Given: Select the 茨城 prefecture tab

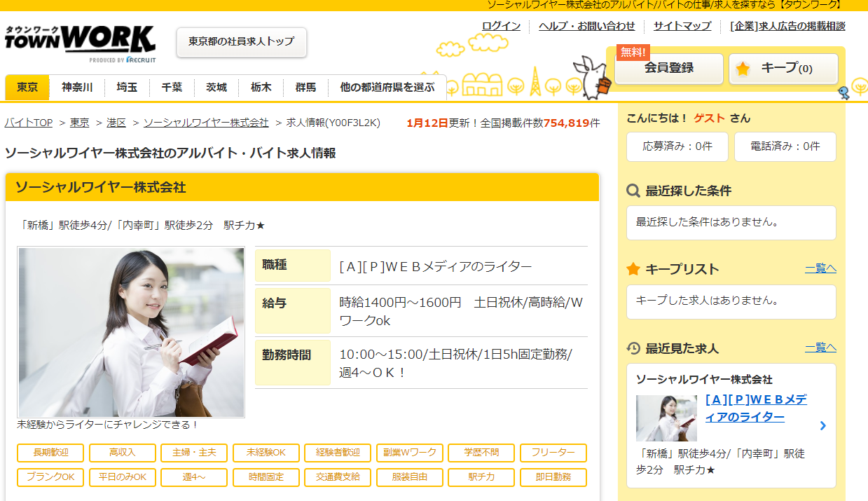Looking at the screenshot, I should (216, 88).
